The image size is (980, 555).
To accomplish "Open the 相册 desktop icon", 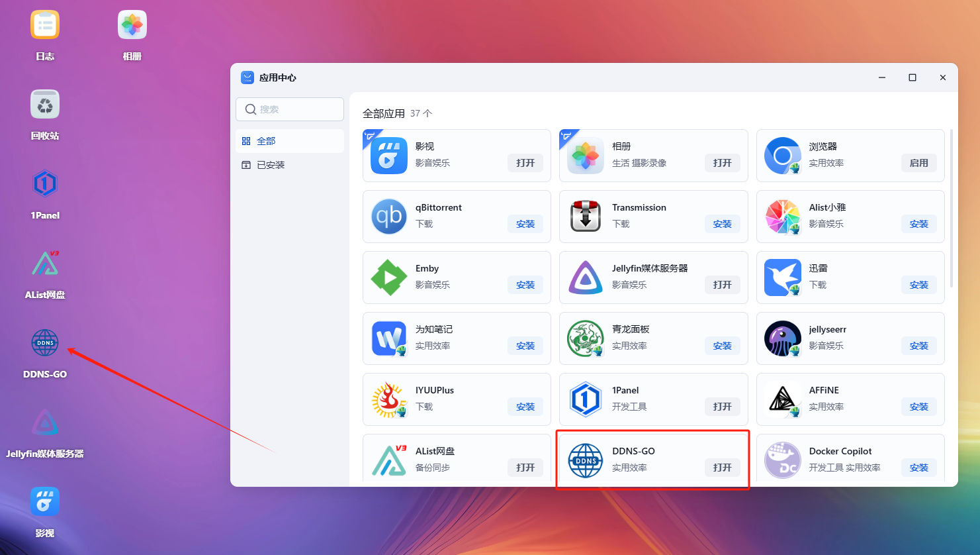I will (132, 26).
